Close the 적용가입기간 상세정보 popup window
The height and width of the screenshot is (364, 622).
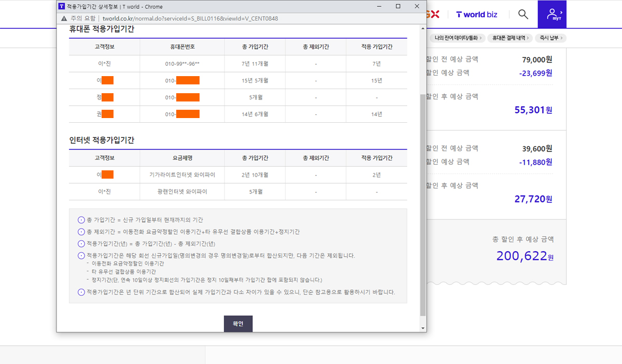(417, 7)
